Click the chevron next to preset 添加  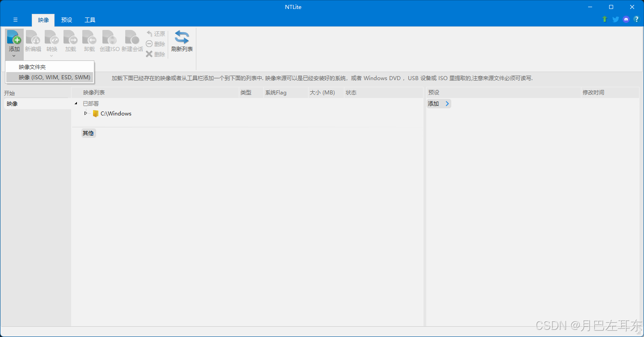tap(447, 103)
